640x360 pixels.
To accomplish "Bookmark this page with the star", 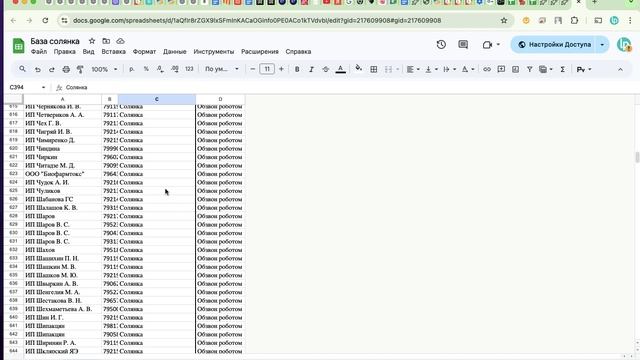I will click(504, 20).
